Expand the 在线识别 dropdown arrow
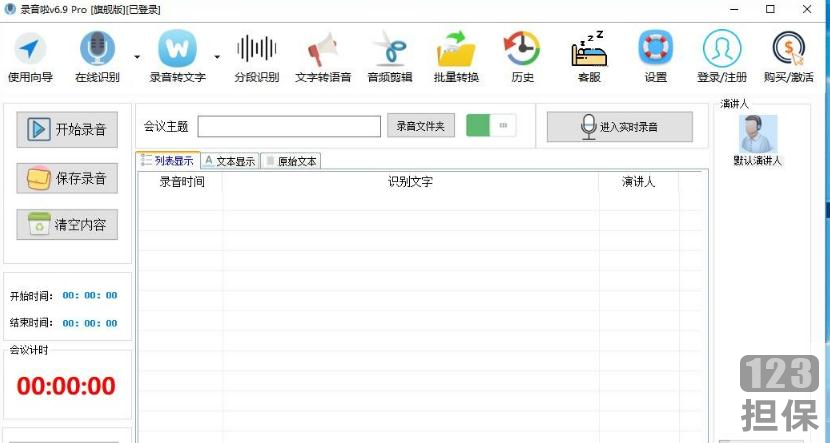 point(137,57)
